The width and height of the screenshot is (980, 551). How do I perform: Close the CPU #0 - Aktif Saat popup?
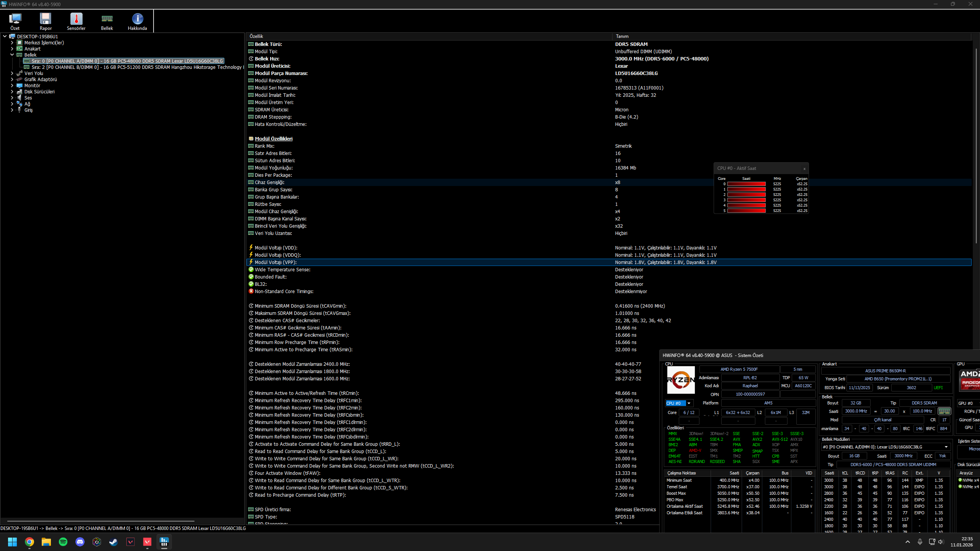pos(804,168)
